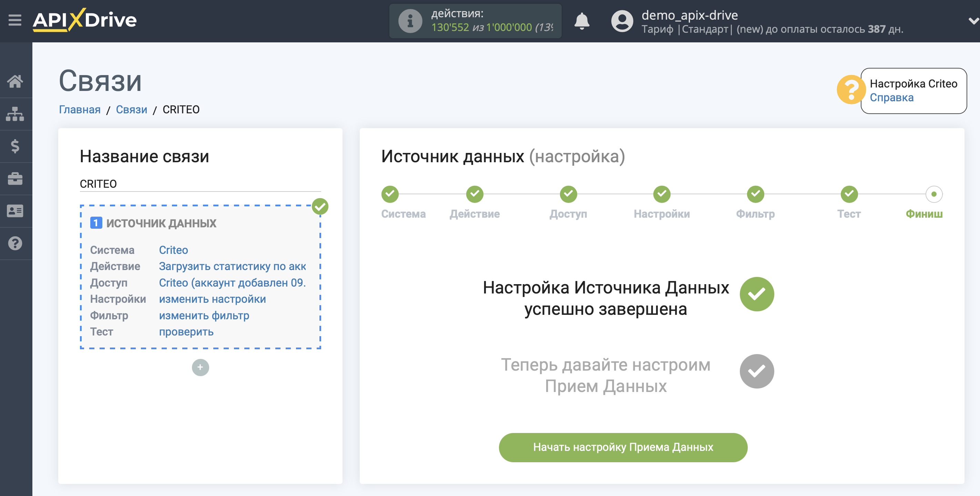Click the Фильтр step checkmark circle
This screenshot has height=496, width=980.
tap(755, 194)
